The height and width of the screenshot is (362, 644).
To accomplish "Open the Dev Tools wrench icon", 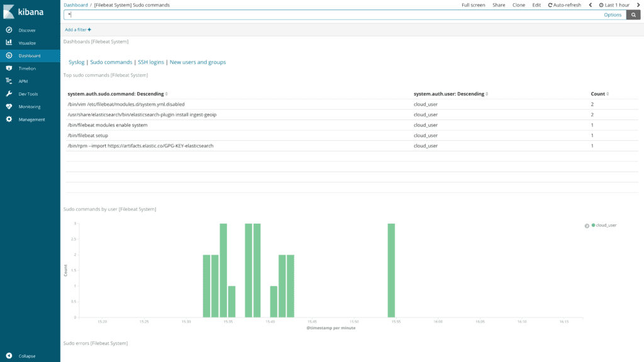I will pos(9,94).
